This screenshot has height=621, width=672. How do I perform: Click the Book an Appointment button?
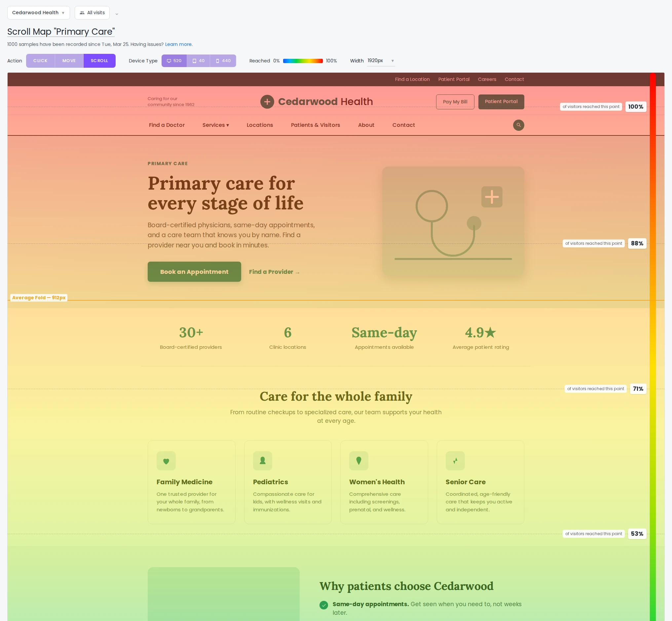(194, 272)
